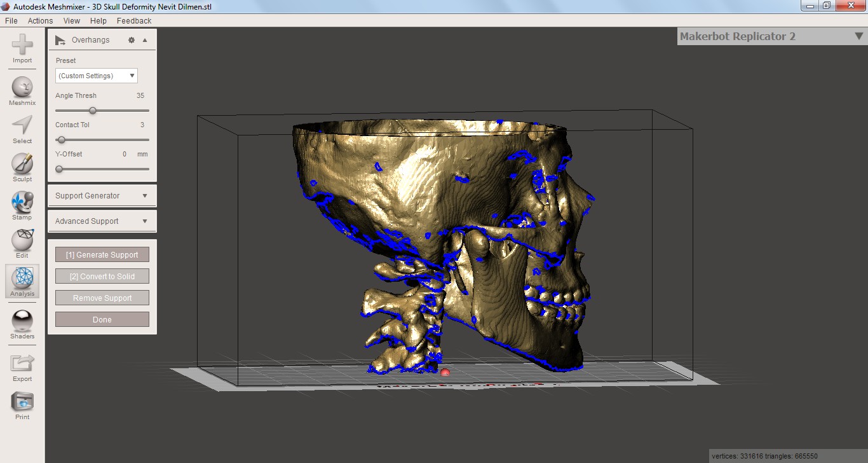868x463 pixels.
Task: Open the Preset dropdown
Action: (95, 75)
